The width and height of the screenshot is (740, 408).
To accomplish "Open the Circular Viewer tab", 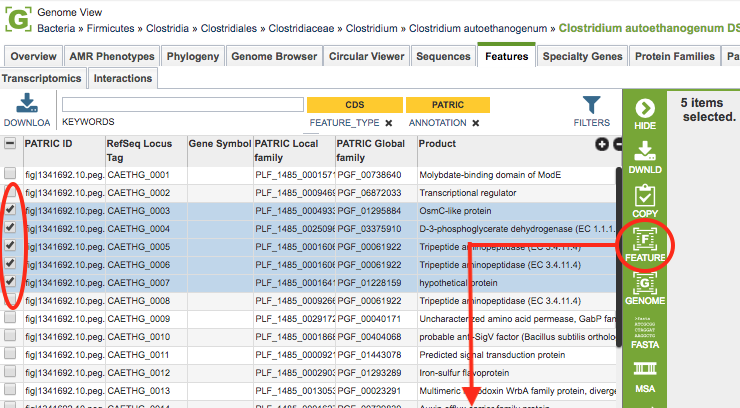I will click(367, 56).
